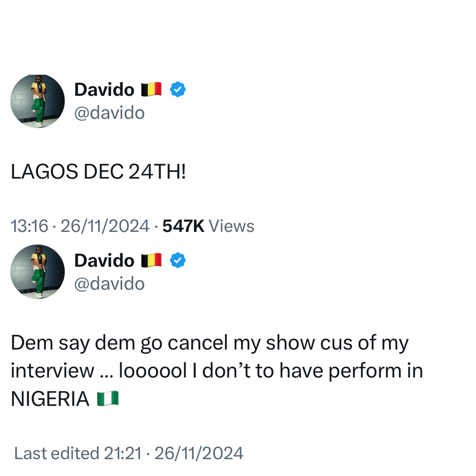Click the Belgium flag emoji on the LAGOS tweet
This screenshot has width=476, height=476.
(151, 89)
